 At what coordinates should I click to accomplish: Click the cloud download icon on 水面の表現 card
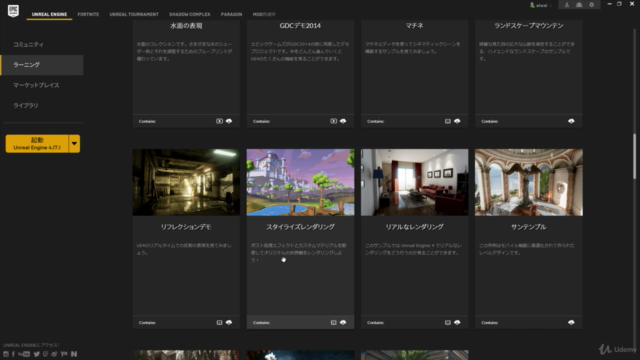click(x=229, y=121)
